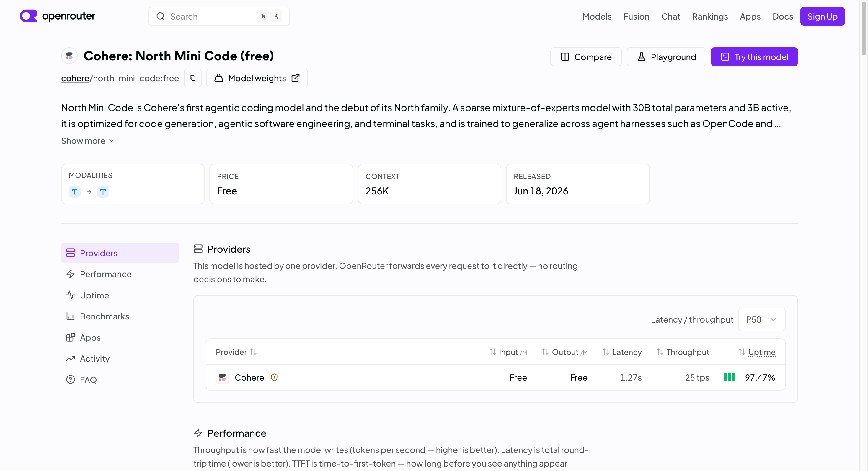
Task: Click the input text modality icon
Action: pyautogui.click(x=75, y=192)
